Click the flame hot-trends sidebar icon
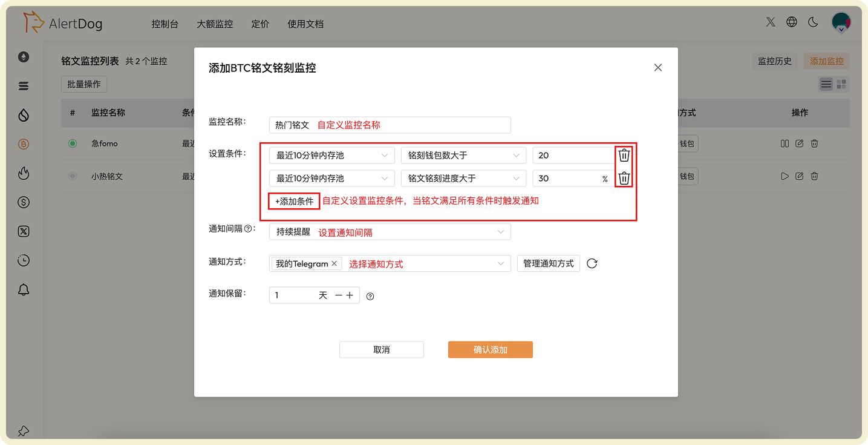 pyautogui.click(x=23, y=173)
